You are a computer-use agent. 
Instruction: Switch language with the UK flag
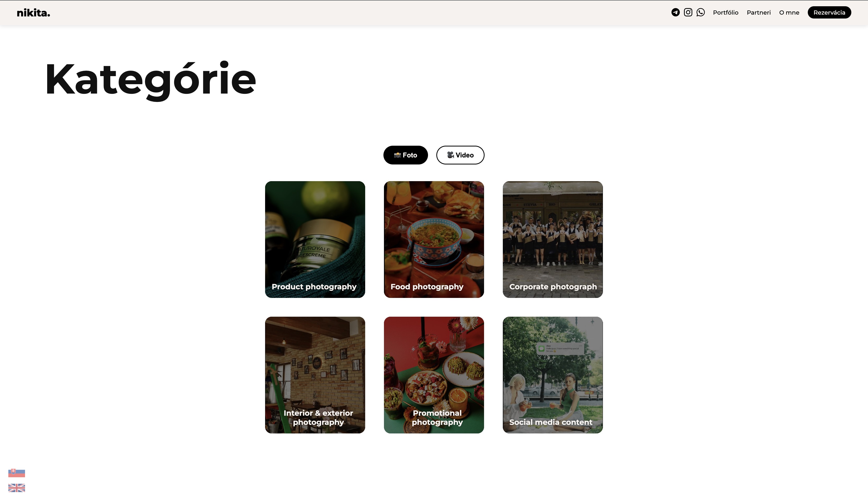[x=16, y=488]
